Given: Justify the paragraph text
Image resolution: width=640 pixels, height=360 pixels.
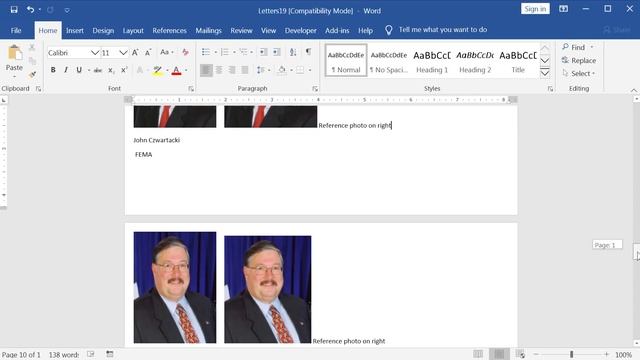Looking at the screenshot, I should coord(245,70).
